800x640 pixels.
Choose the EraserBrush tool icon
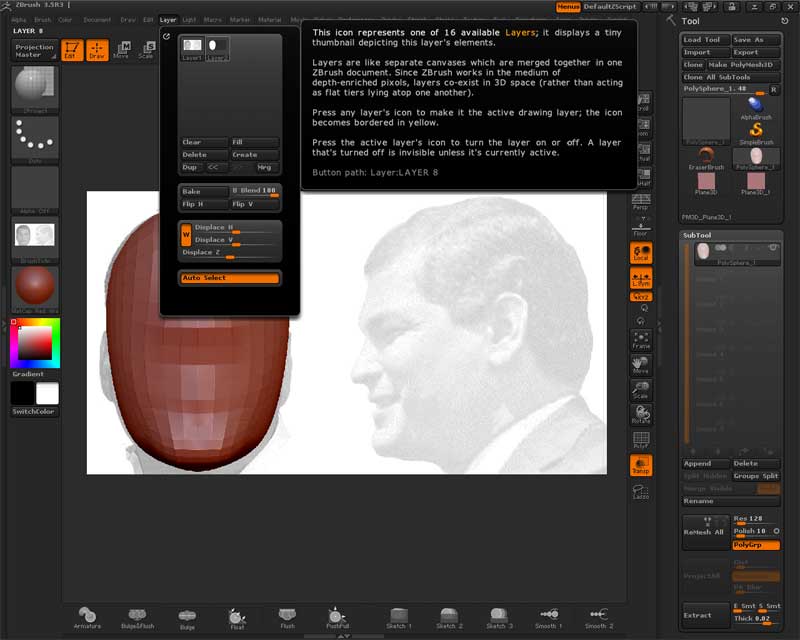tap(706, 158)
